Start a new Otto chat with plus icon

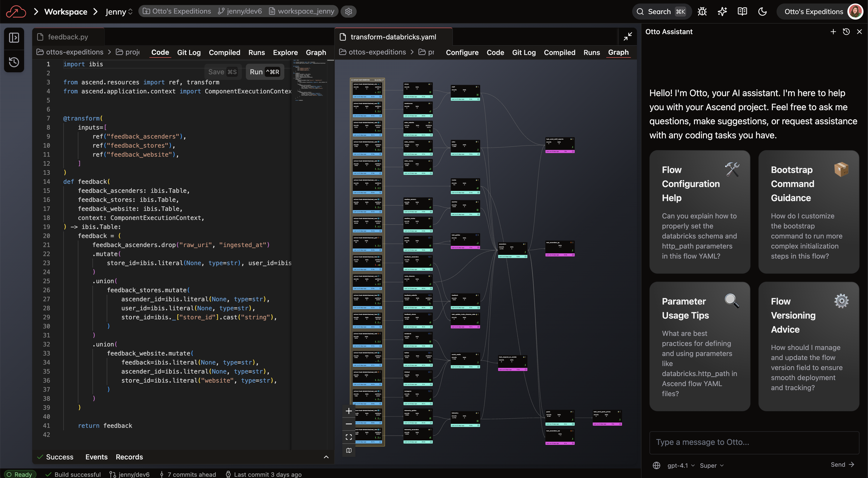[833, 32]
